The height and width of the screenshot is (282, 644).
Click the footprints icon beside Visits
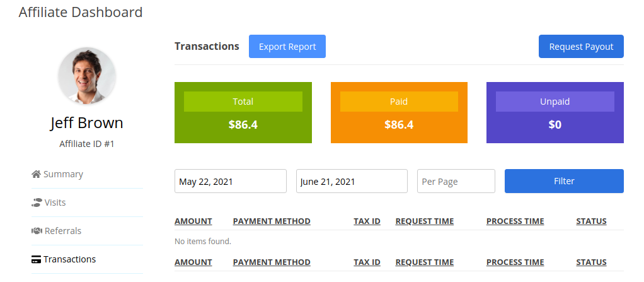tap(37, 203)
